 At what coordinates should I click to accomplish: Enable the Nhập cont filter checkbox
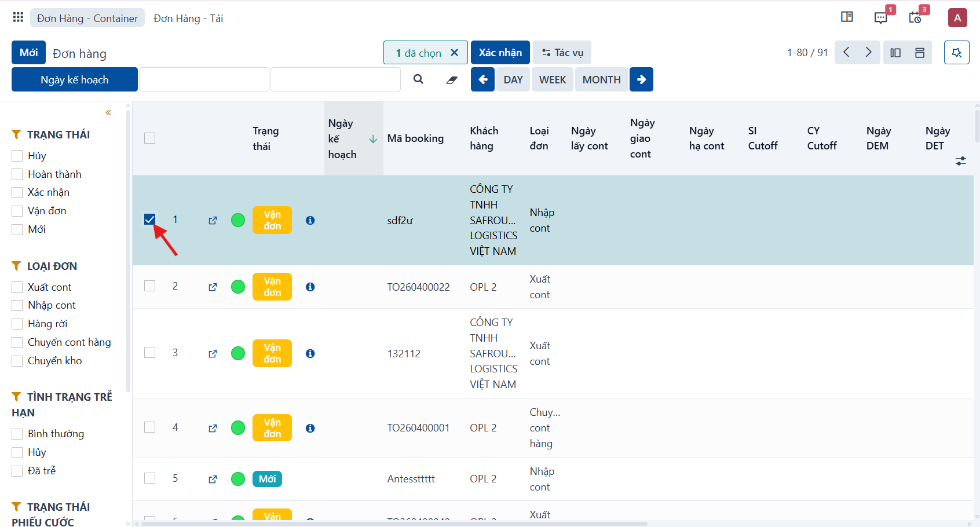coord(17,305)
